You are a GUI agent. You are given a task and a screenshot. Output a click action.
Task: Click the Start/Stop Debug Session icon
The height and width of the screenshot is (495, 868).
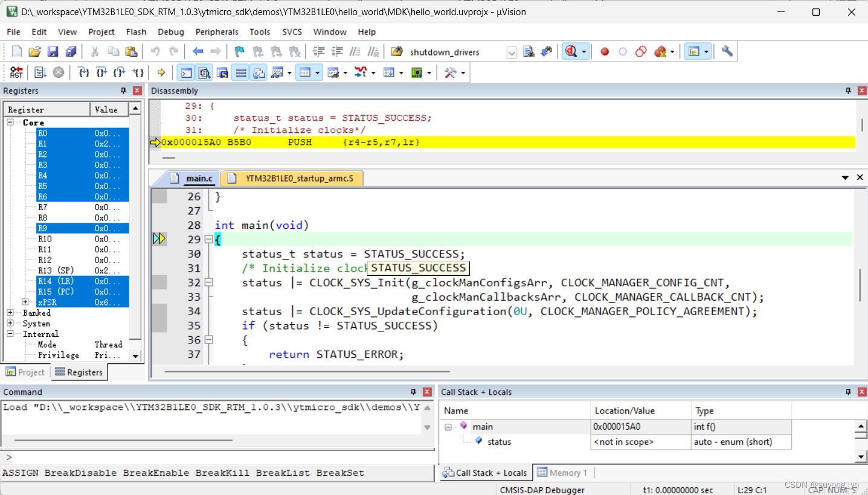pyautogui.click(x=571, y=52)
